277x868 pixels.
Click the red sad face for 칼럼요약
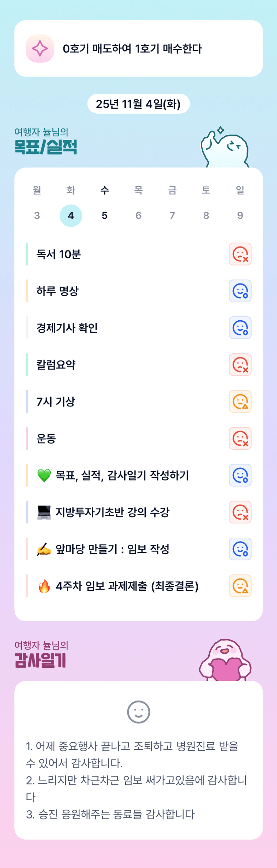point(240,364)
